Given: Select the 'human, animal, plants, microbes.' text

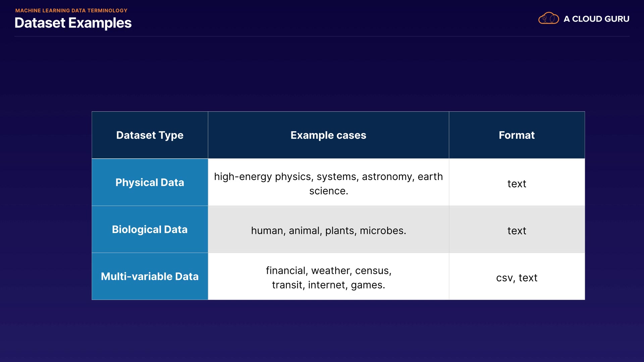Looking at the screenshot, I should [x=328, y=231].
